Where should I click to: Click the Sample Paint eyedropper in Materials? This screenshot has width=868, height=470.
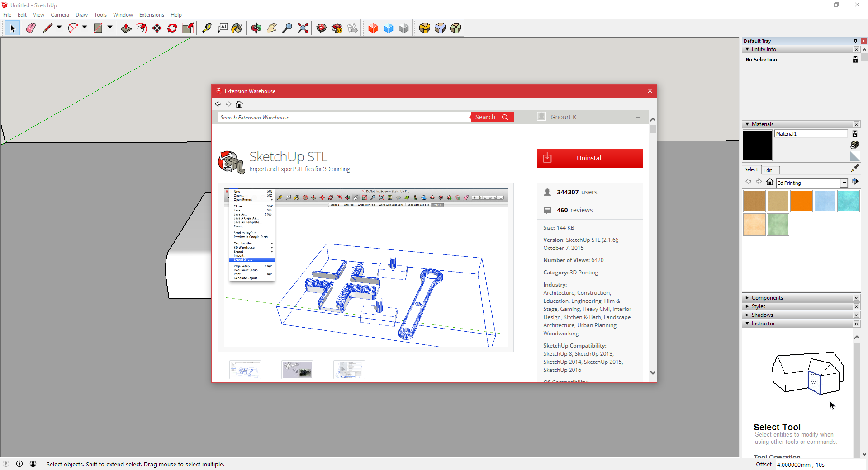(854, 169)
